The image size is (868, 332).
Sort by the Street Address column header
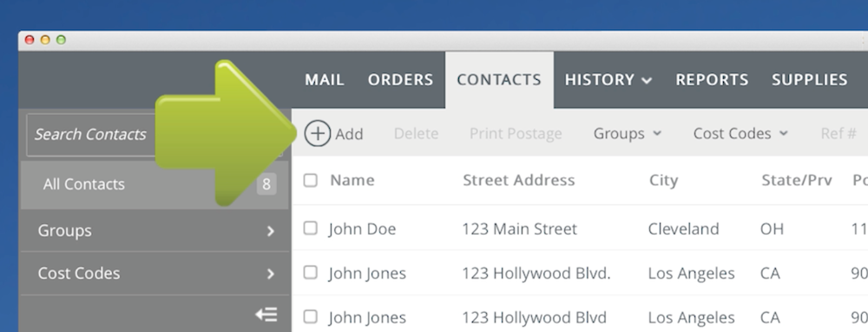tap(519, 180)
